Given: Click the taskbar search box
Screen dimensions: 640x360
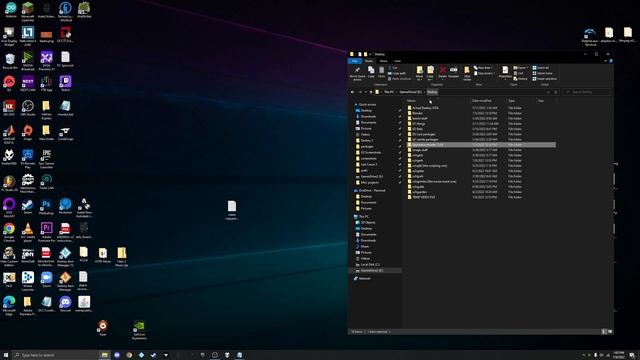Looking at the screenshot, I should (55, 355).
